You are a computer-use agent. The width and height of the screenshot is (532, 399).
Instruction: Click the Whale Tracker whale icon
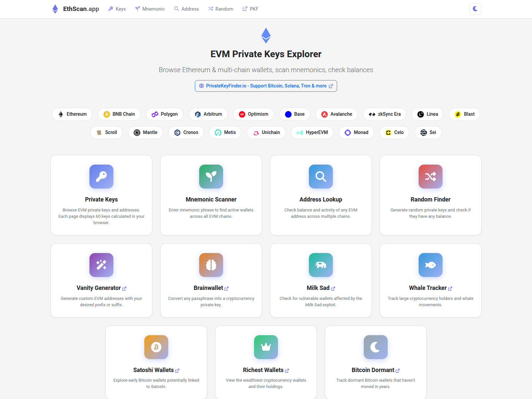tap(430, 265)
